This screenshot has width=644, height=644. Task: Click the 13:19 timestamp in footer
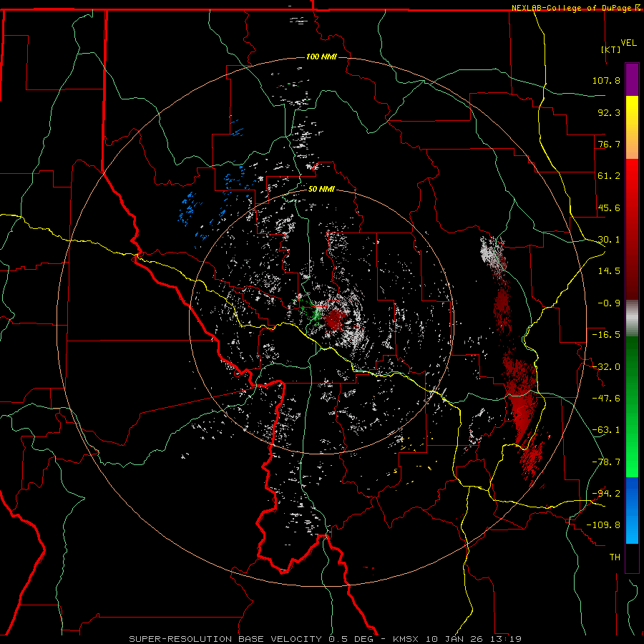504,639
